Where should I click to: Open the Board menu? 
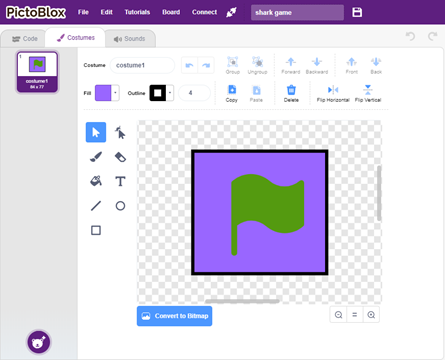[171, 12]
